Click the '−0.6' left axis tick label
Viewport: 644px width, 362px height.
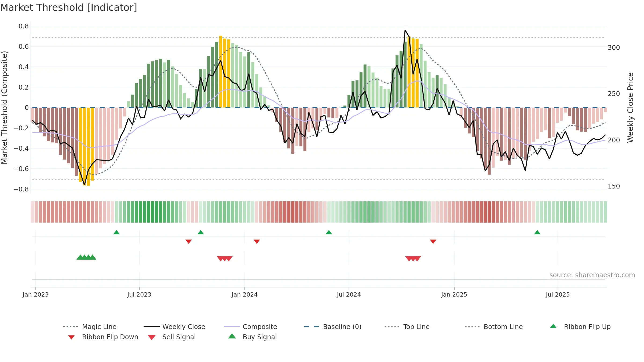21,169
